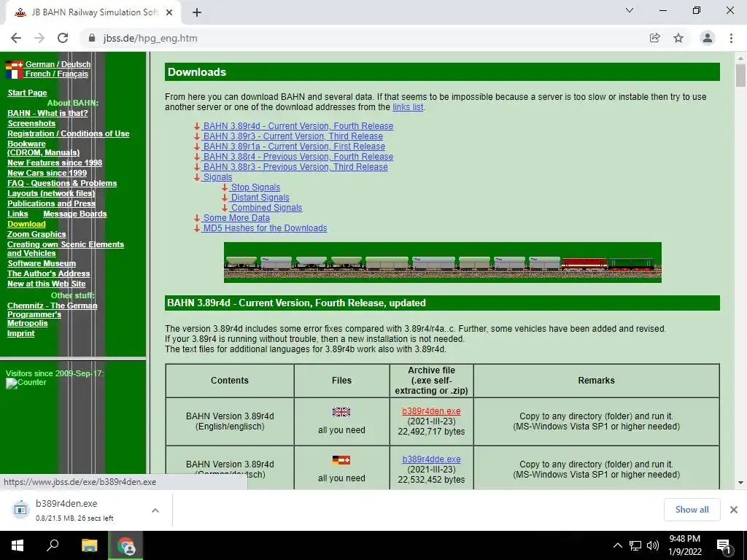The height and width of the screenshot is (560, 747).
Task: Reload the jbss.de page
Action: pyautogui.click(x=63, y=38)
